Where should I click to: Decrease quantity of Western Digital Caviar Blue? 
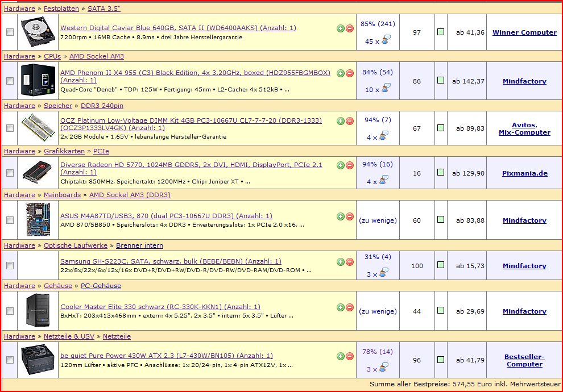[349, 28]
